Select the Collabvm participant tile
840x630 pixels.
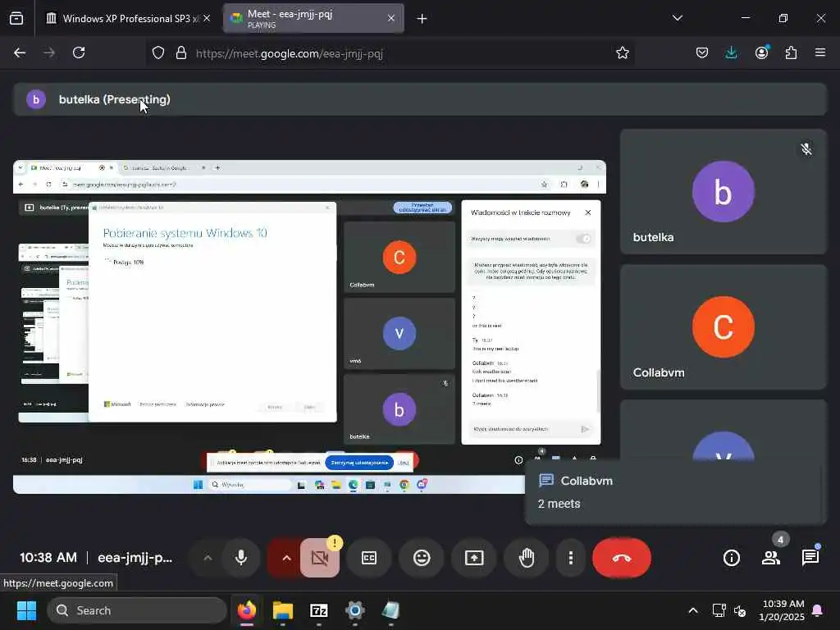[724, 326]
